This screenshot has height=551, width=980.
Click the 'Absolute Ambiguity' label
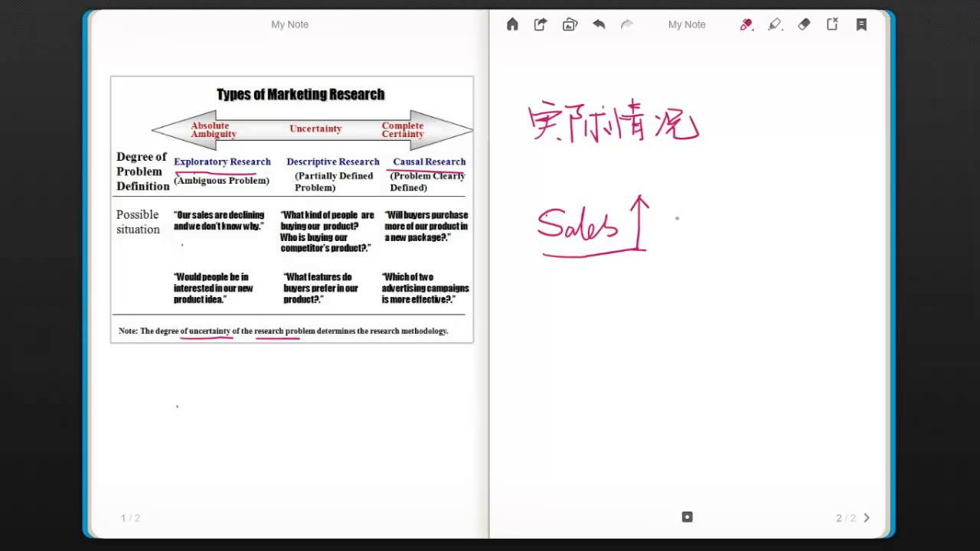coord(214,129)
